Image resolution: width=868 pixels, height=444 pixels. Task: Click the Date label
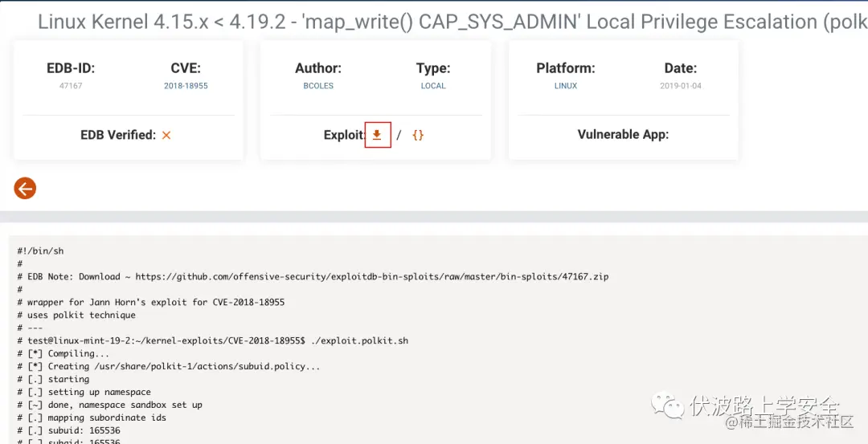click(x=681, y=68)
